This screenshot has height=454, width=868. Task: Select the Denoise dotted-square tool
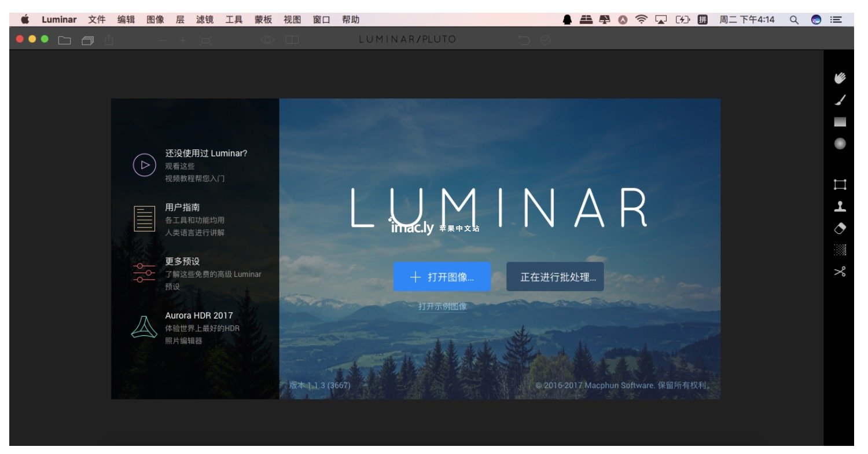(840, 250)
